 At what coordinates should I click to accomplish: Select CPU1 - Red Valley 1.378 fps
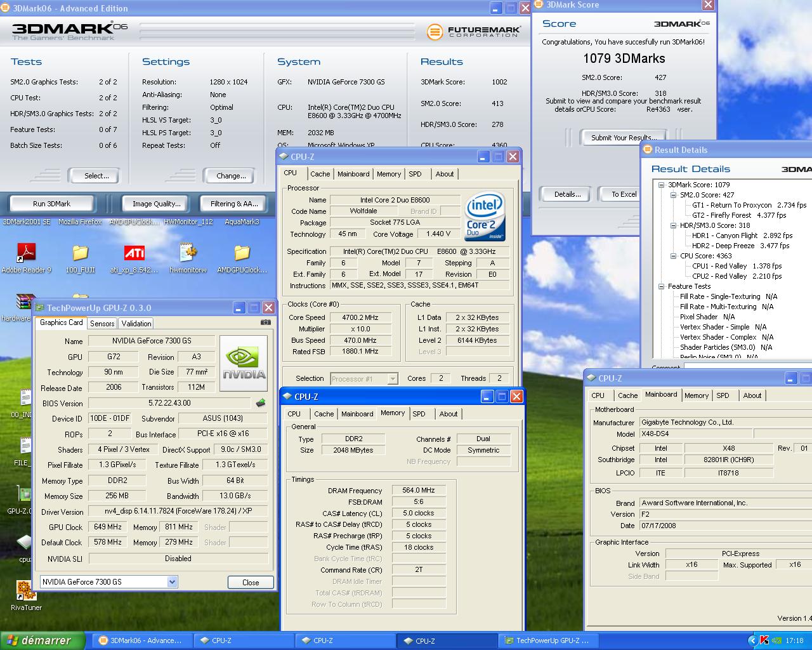737,266
